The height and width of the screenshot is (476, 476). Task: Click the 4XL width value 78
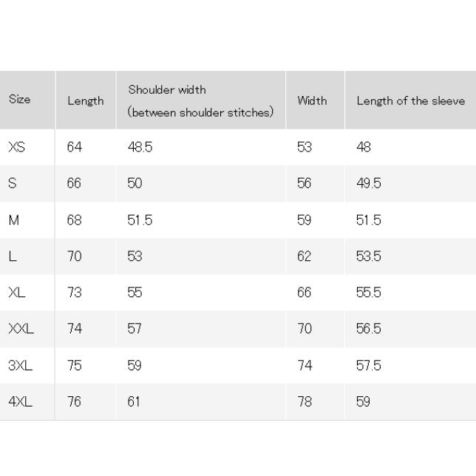[305, 401]
